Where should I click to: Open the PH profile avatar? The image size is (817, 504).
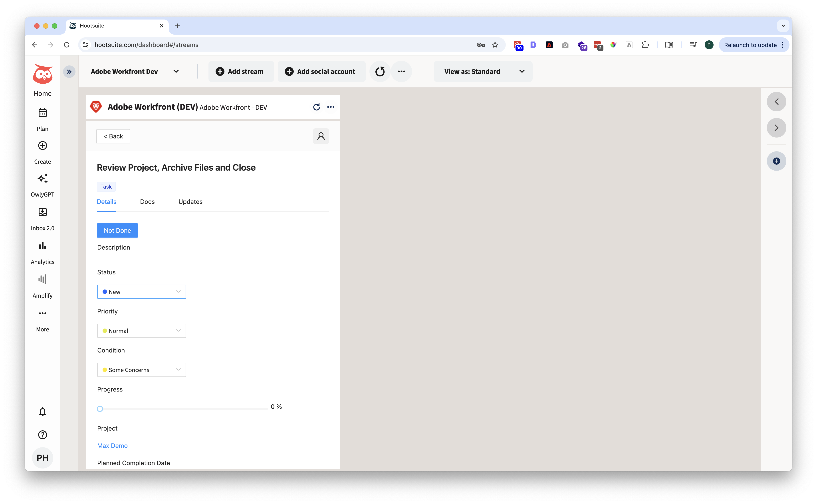click(42, 458)
